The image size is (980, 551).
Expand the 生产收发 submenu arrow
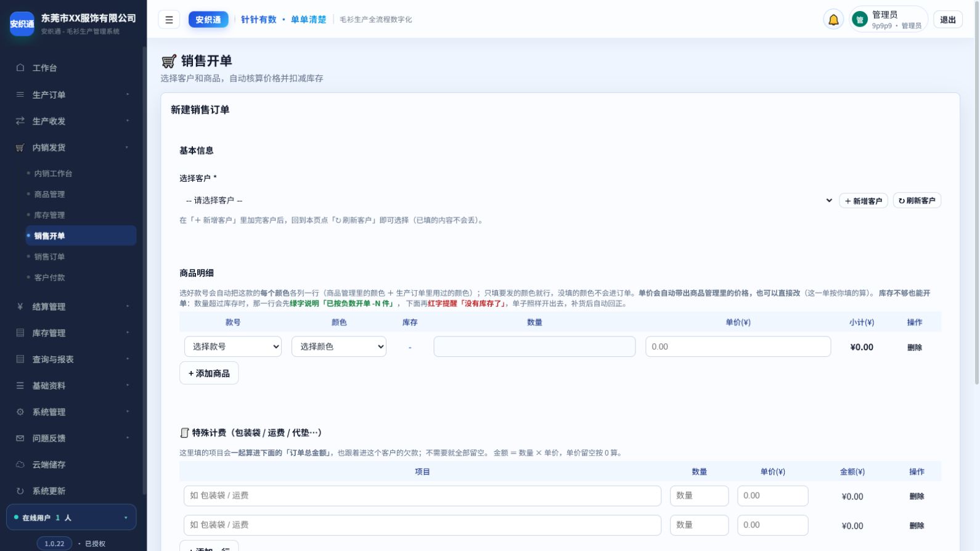point(128,121)
